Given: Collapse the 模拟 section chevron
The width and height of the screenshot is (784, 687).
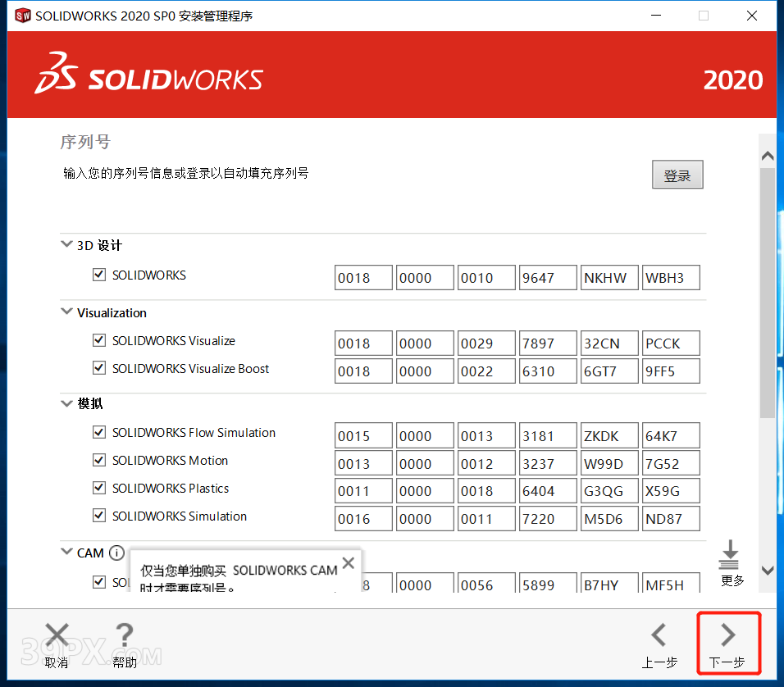Looking at the screenshot, I should (x=66, y=403).
